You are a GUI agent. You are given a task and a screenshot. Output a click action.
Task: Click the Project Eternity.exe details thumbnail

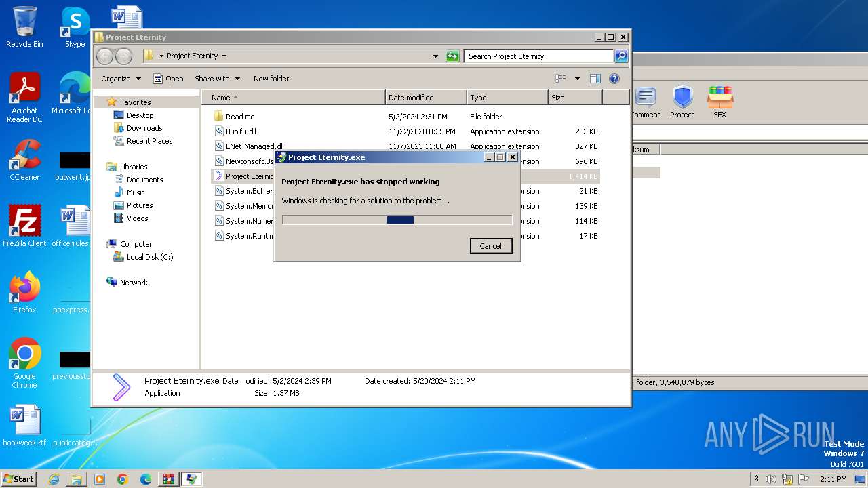pyautogui.click(x=121, y=388)
